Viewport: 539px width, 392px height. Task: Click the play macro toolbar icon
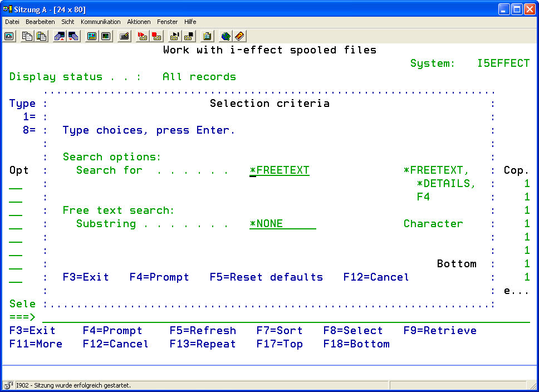click(175, 36)
